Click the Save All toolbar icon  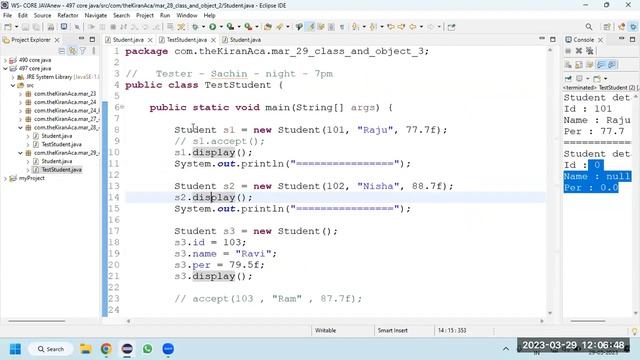(36, 27)
